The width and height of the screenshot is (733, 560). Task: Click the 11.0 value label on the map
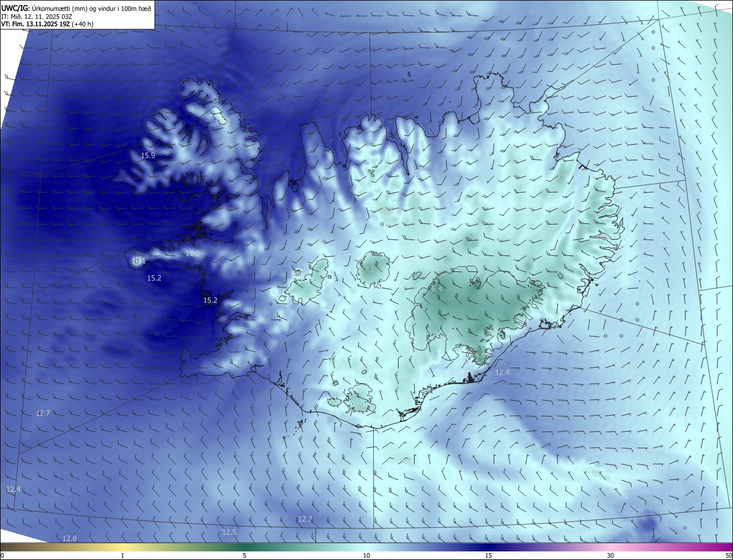[x=192, y=253]
